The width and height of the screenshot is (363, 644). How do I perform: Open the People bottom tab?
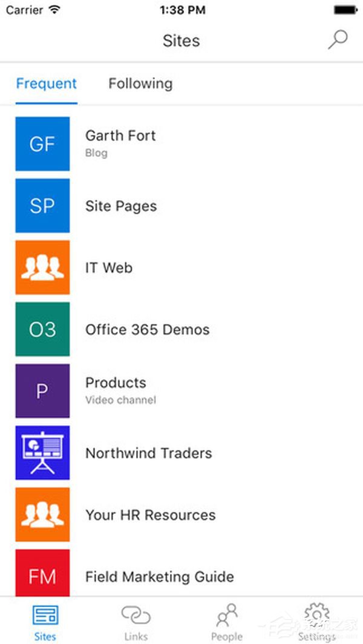[226, 623]
